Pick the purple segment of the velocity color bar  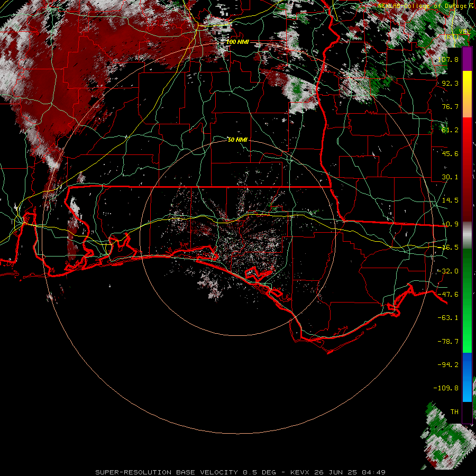[467, 59]
